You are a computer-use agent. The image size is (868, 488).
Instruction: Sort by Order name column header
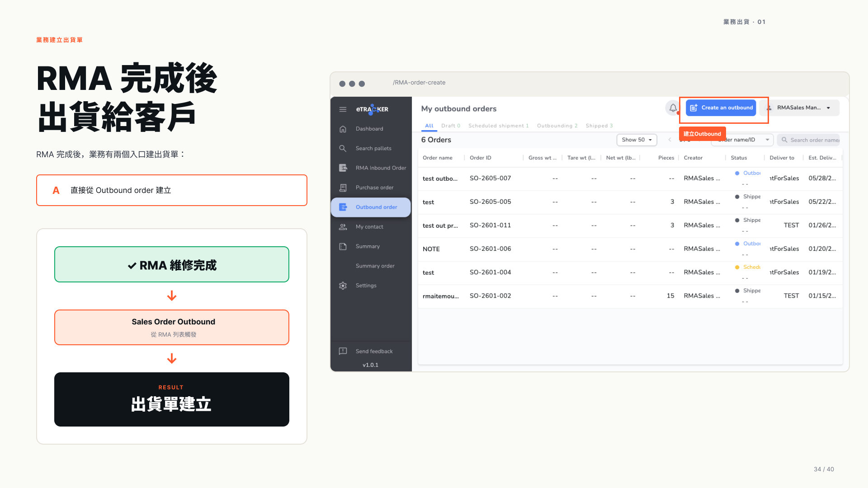click(437, 158)
